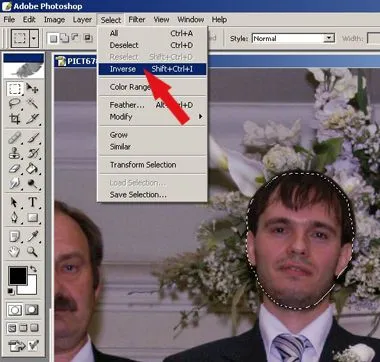Open the foreground color black swatch
This screenshot has height=362, width=380.
(18, 276)
